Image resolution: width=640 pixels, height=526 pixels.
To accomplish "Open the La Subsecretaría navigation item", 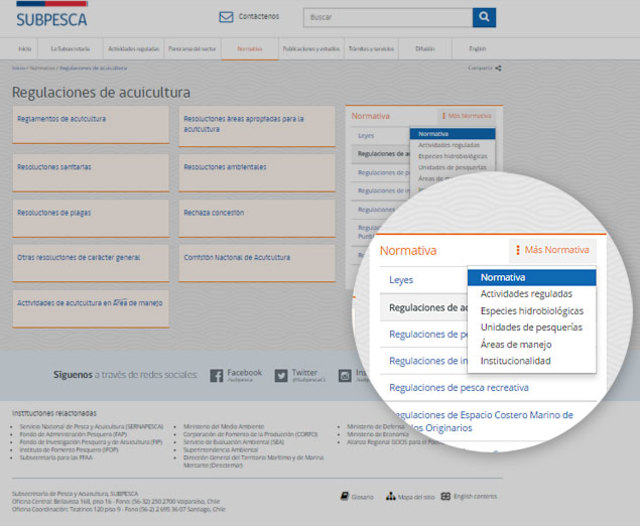I will (70, 49).
